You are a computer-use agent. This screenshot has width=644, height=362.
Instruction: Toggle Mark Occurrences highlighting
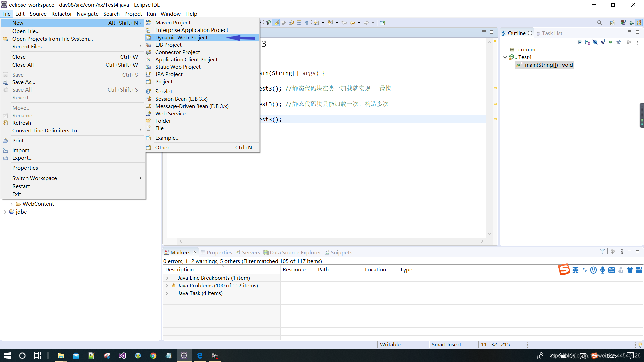276,22
